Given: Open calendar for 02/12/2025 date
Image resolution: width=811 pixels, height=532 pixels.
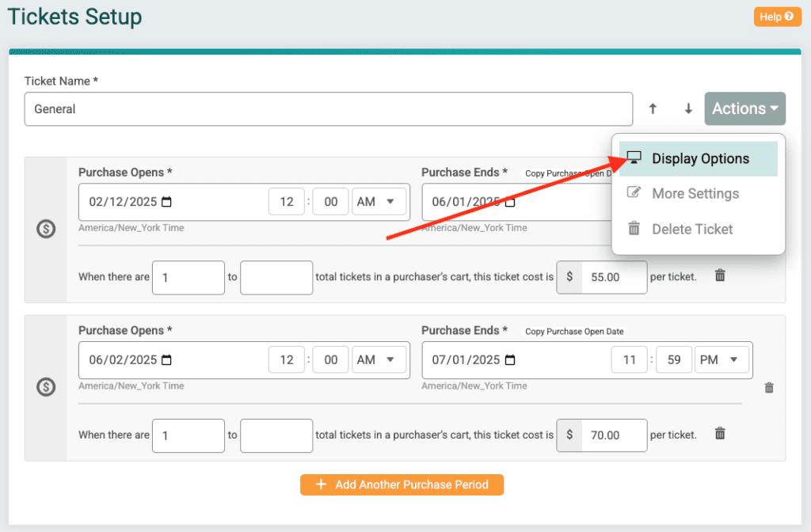Looking at the screenshot, I should [x=166, y=202].
